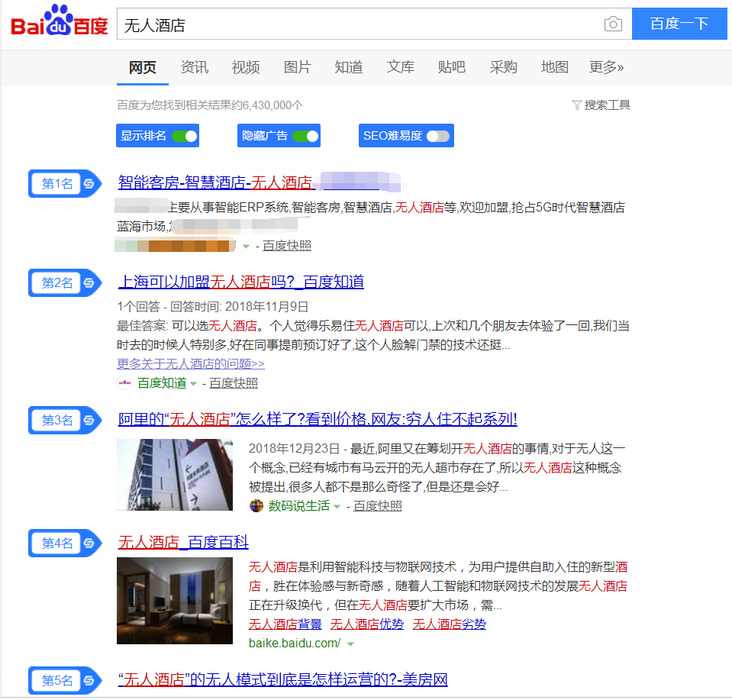
Task: Click the 数码说生活 source link
Action: [x=298, y=506]
